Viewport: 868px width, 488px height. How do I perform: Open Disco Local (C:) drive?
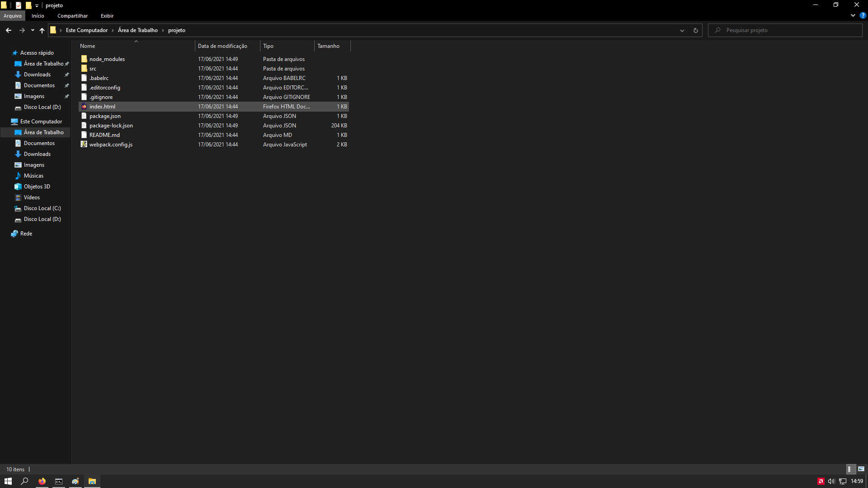click(x=42, y=208)
